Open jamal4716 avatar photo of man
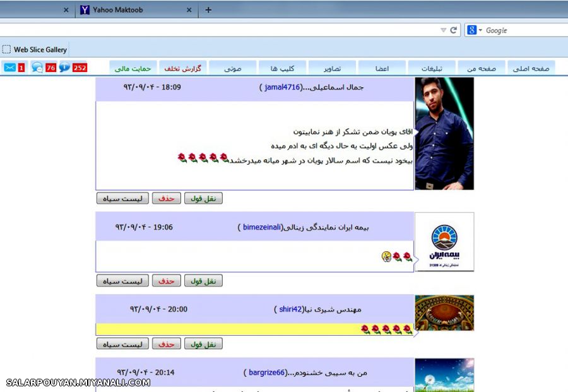 [x=444, y=133]
